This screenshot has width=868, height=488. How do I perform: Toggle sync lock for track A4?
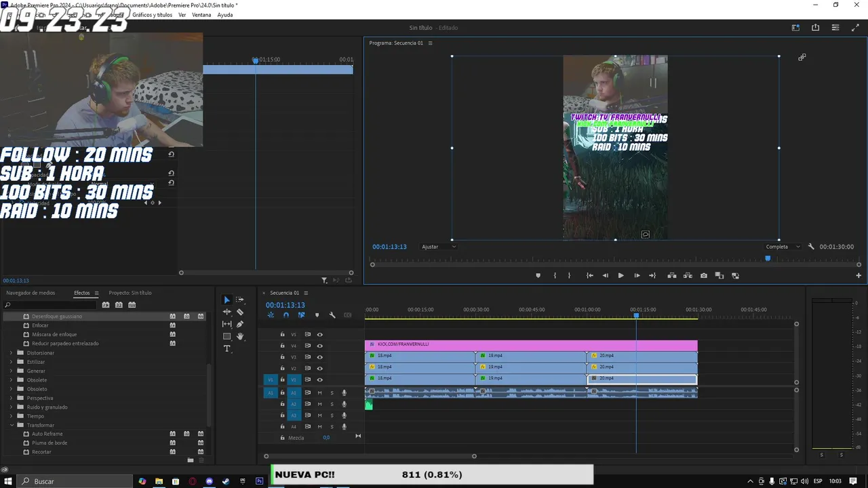click(307, 427)
